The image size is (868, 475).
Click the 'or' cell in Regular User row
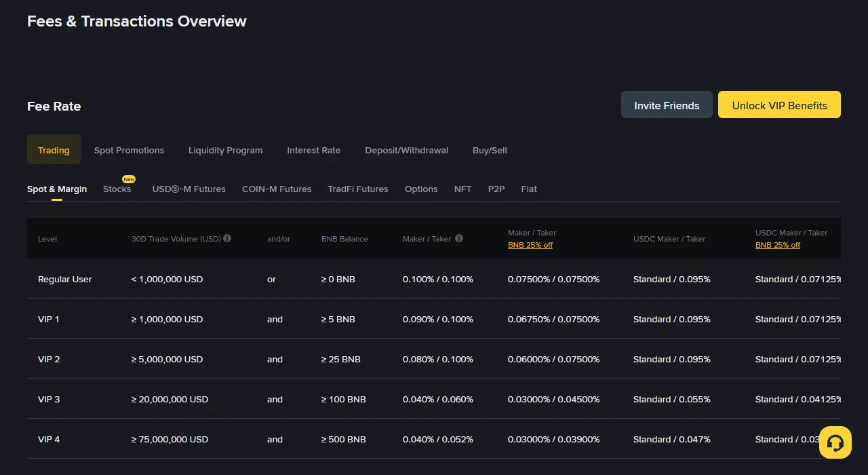pos(271,279)
